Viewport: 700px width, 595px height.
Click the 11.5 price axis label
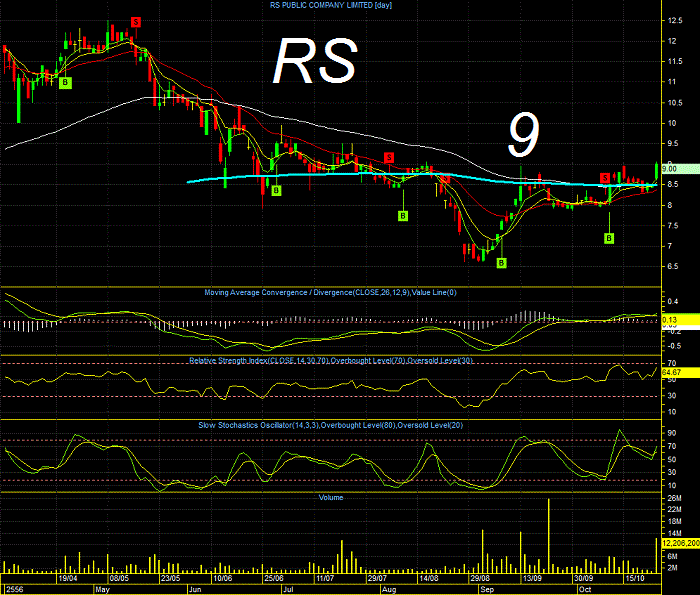(x=675, y=62)
